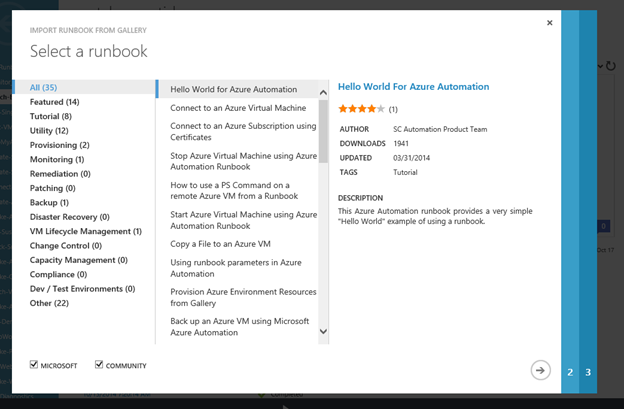Select the Utility (12) category
Viewport: 624px width, 409px height.
(x=49, y=131)
